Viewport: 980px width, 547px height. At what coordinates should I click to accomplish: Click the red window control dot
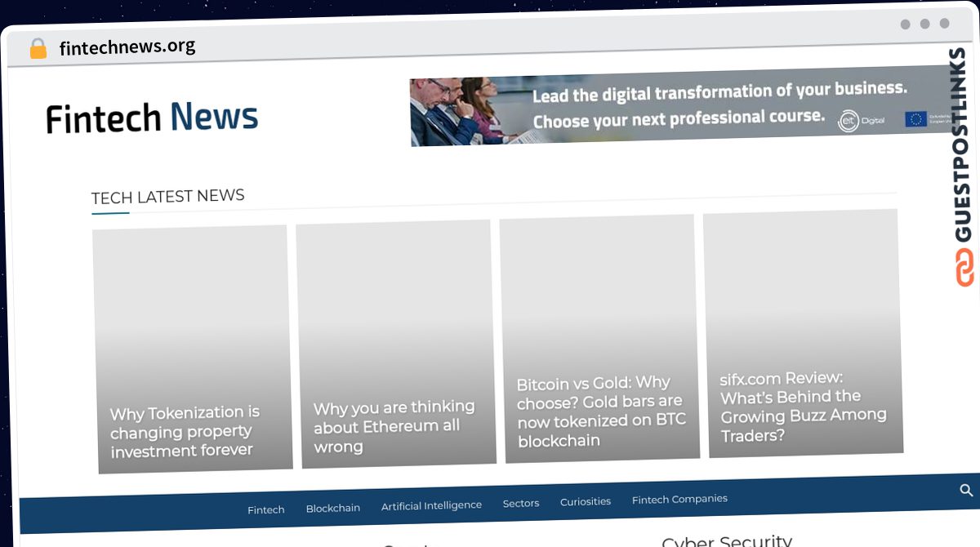point(903,24)
